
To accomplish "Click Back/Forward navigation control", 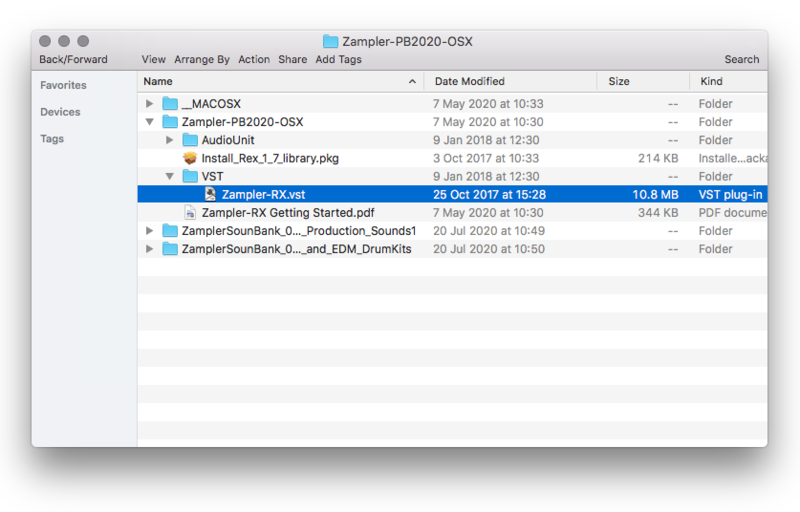I will tap(73, 59).
